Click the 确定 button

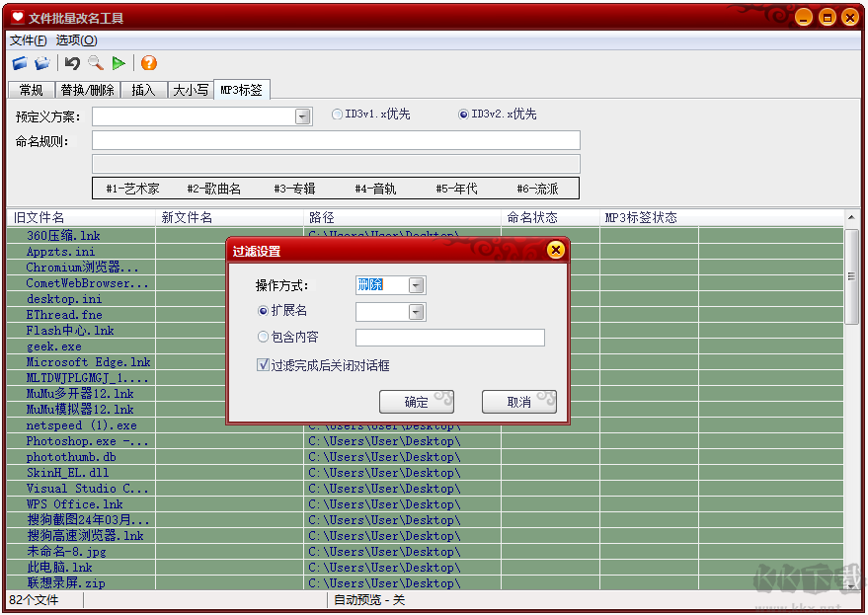pyautogui.click(x=416, y=402)
